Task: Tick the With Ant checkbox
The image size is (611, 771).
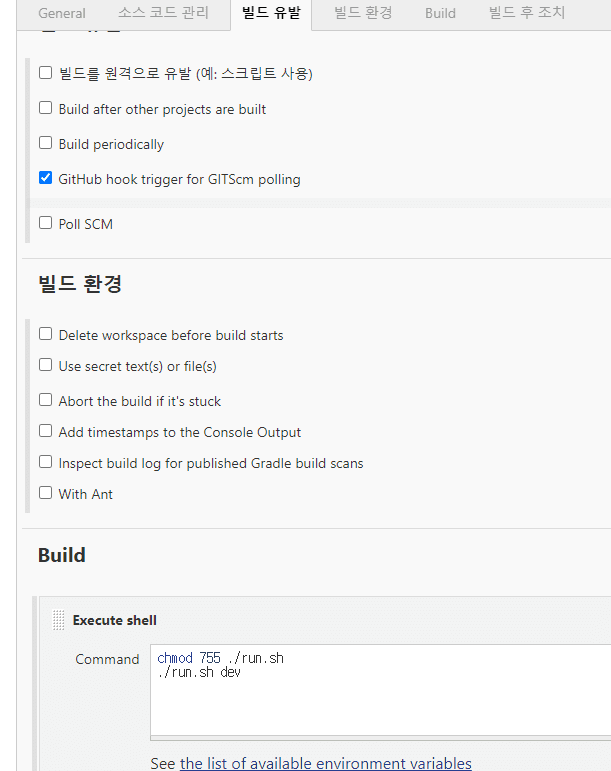Action: [46, 493]
